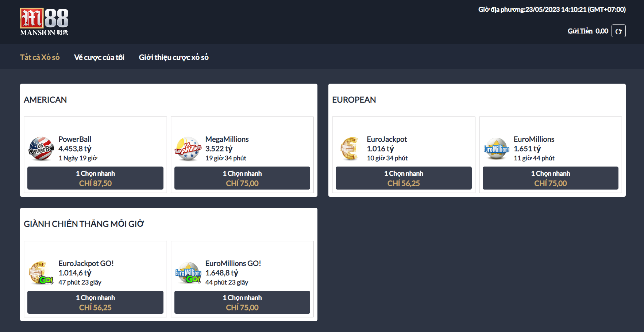644x332 pixels.
Task: Quick pick MegaMillions for CHỈ 75,00
Action: pos(242,178)
